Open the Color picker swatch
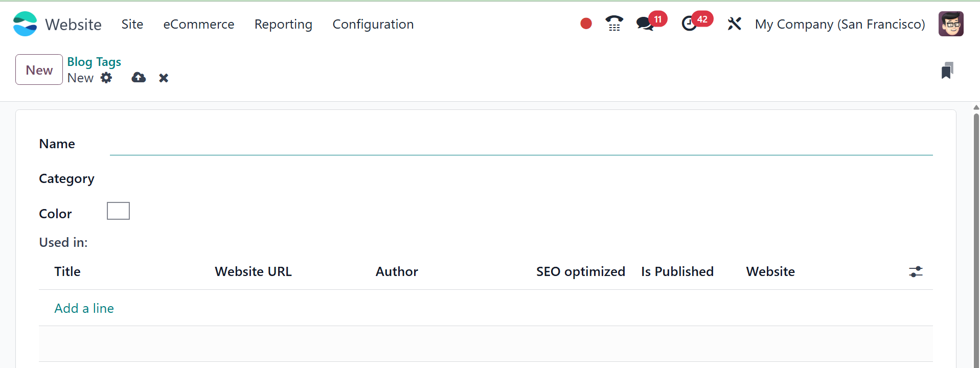Screen dimensions: 980x368 point(118,211)
